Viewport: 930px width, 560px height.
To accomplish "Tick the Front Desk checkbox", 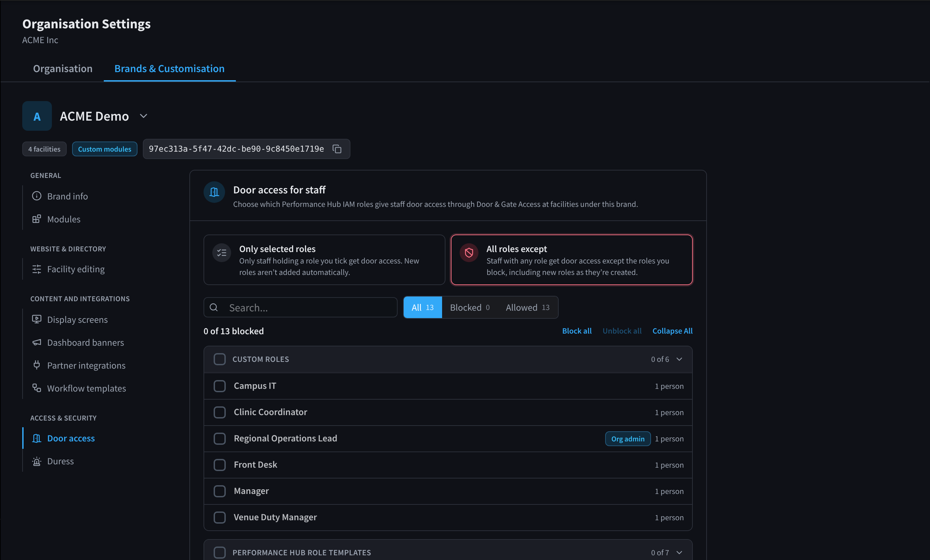I will coord(220,465).
